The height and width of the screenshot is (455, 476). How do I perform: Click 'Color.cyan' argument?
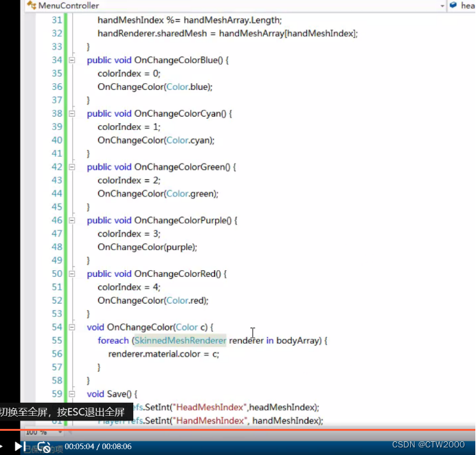[x=188, y=140]
